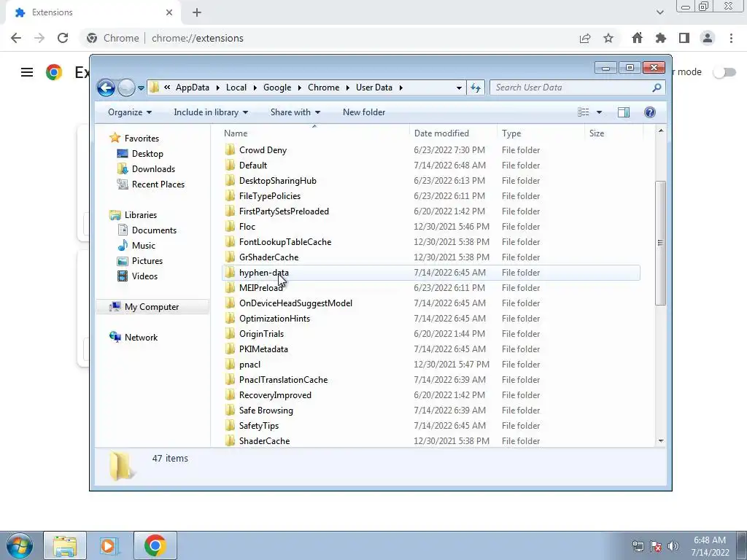
Task: Click the Explorer help question mark icon
Action: tap(650, 112)
